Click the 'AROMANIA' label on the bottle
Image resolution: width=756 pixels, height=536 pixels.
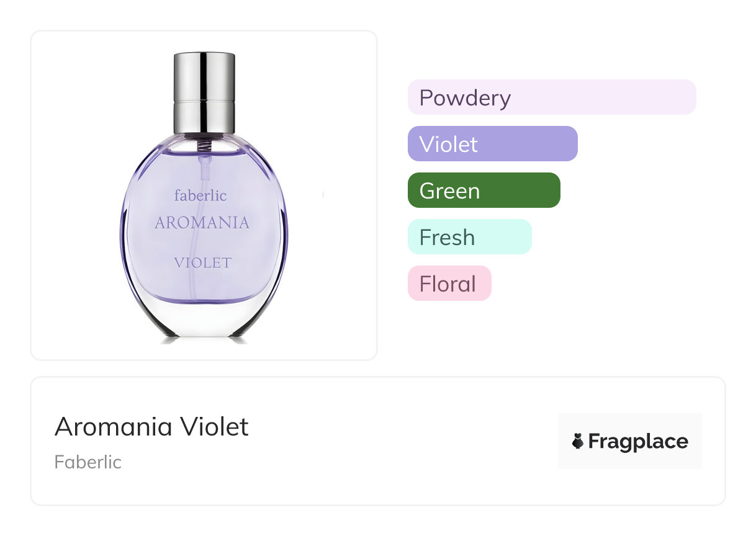click(202, 223)
